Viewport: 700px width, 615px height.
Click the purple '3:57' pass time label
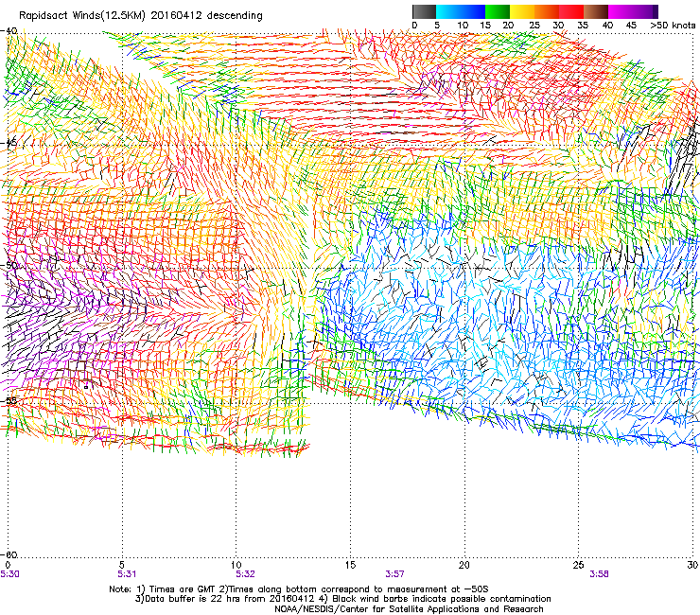(395, 574)
